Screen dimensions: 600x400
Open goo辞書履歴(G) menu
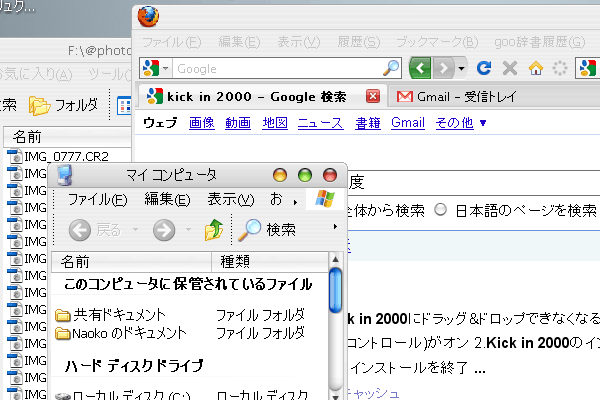[540, 42]
